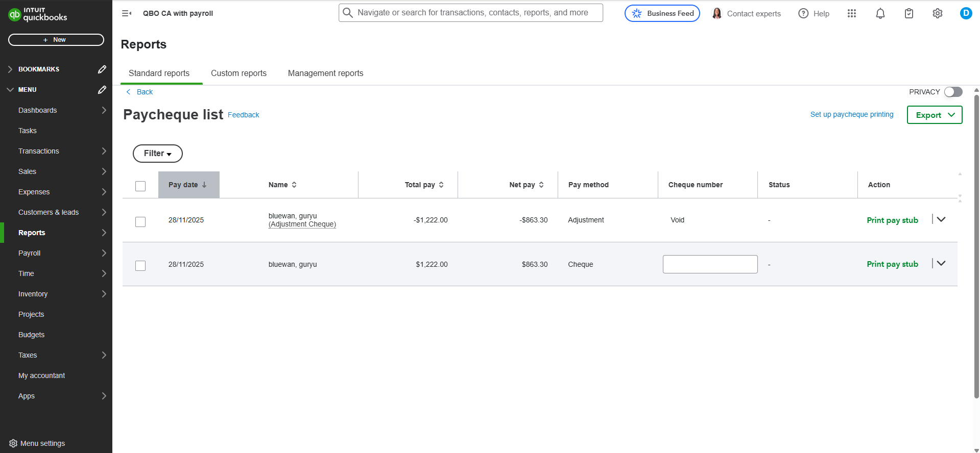This screenshot has width=980, height=453.
Task: Open the Export dropdown menu
Action: [x=934, y=115]
